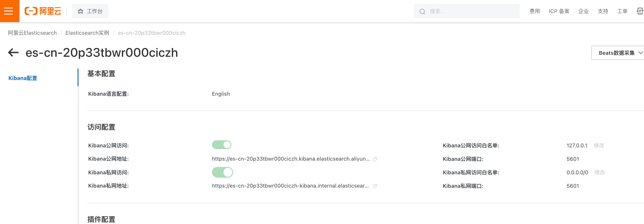Open the API icon in top bar

pyautogui.click(x=640, y=11)
